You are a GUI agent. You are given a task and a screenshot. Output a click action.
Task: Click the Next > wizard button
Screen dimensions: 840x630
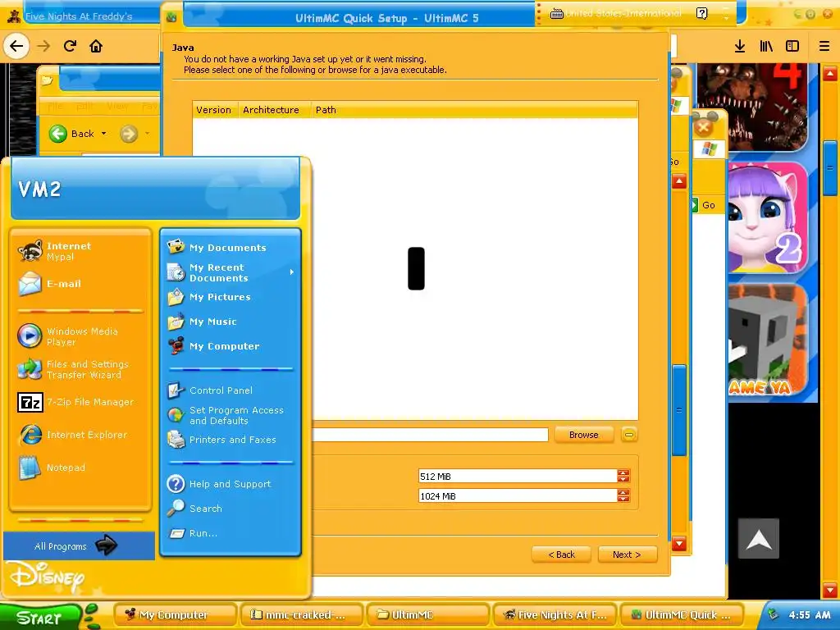(x=627, y=555)
